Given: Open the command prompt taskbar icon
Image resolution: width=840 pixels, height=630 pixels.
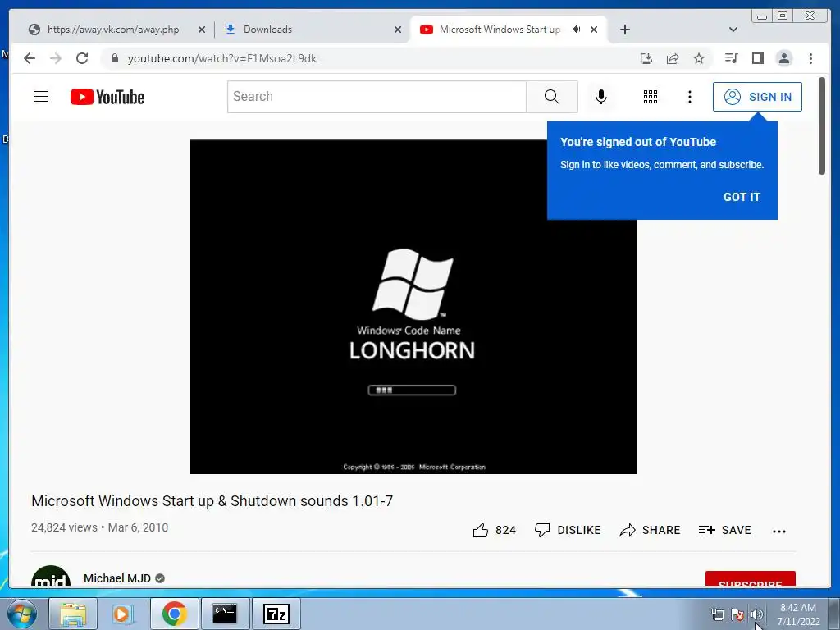Looking at the screenshot, I should [x=225, y=614].
